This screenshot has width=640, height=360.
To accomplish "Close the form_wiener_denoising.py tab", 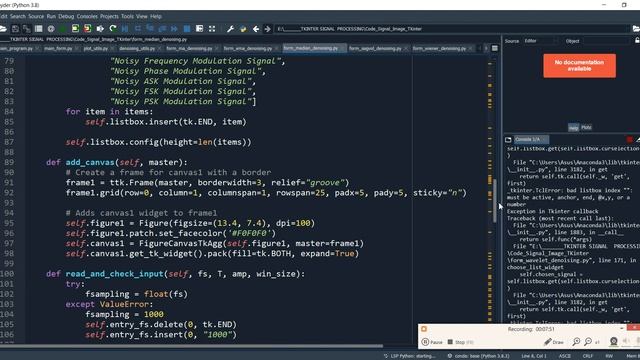I will (470, 48).
